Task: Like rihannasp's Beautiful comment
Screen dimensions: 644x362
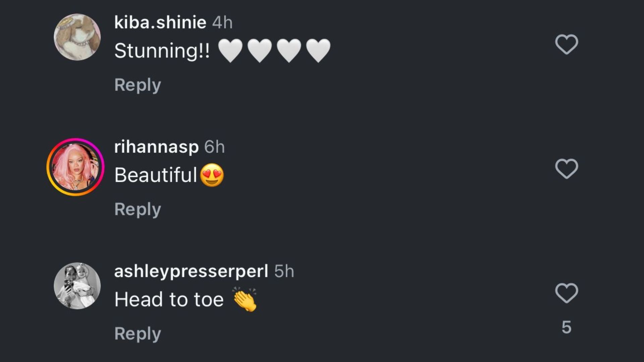Action: (567, 169)
